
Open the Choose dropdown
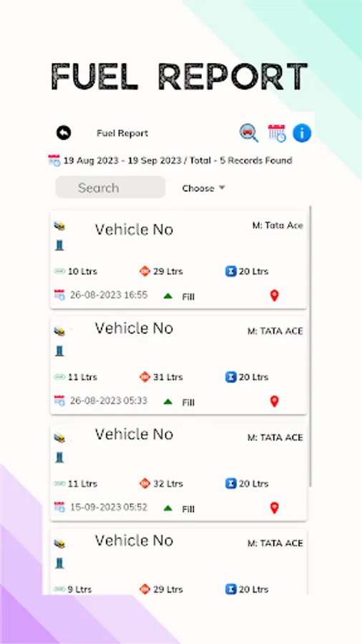[x=204, y=188]
